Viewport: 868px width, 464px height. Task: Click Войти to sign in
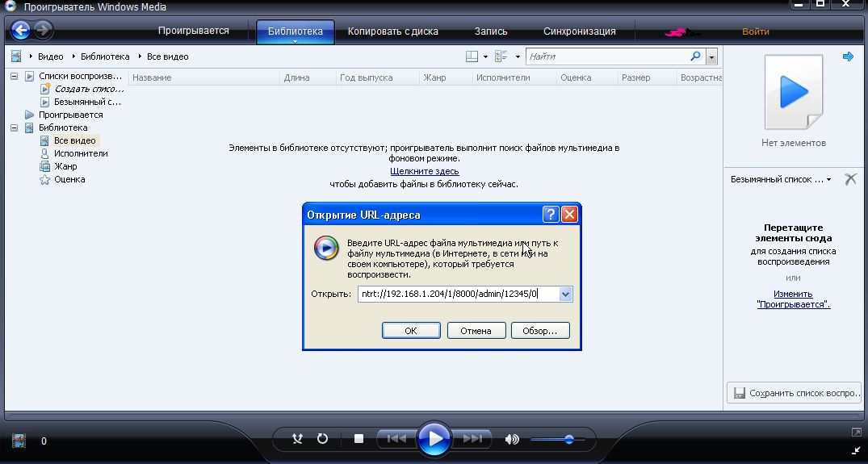click(756, 31)
